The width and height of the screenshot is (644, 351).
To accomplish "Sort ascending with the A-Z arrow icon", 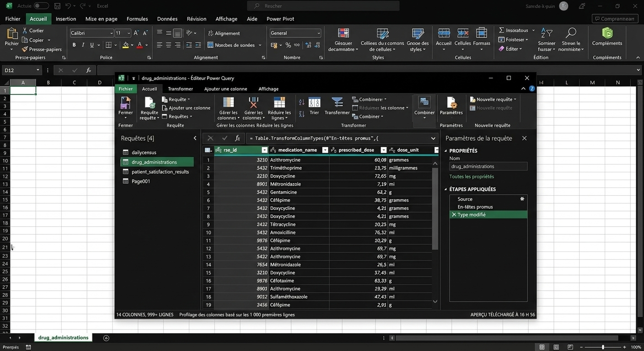I will pos(302,102).
